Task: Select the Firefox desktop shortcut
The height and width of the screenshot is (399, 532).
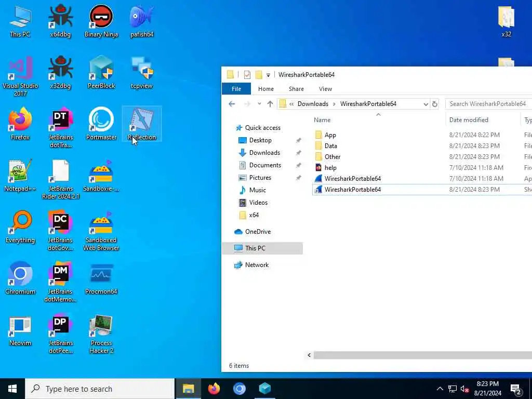Action: [20, 124]
